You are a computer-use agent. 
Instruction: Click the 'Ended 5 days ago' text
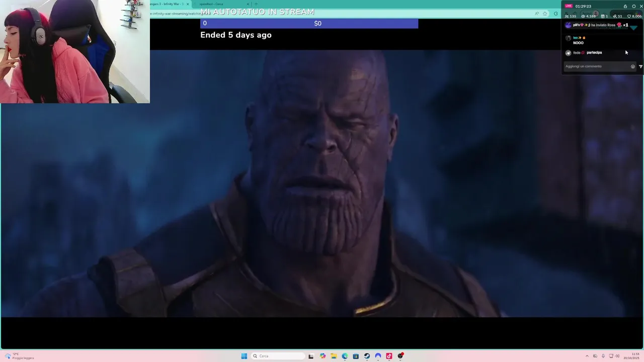point(236,35)
